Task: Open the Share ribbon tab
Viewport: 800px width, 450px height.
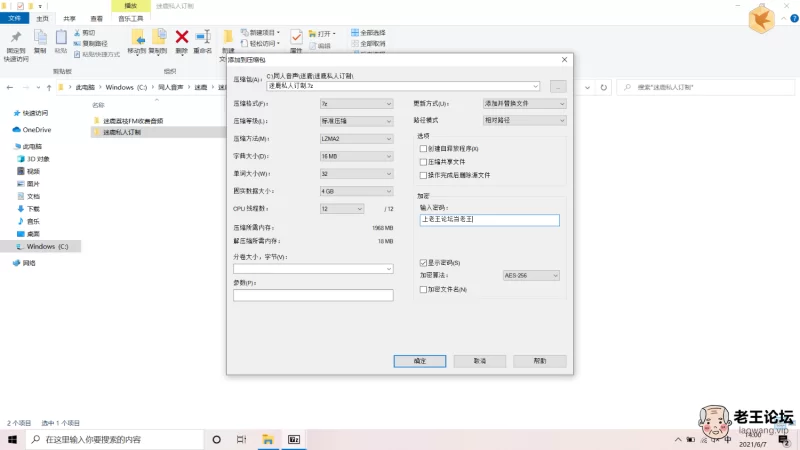Action: (69, 18)
